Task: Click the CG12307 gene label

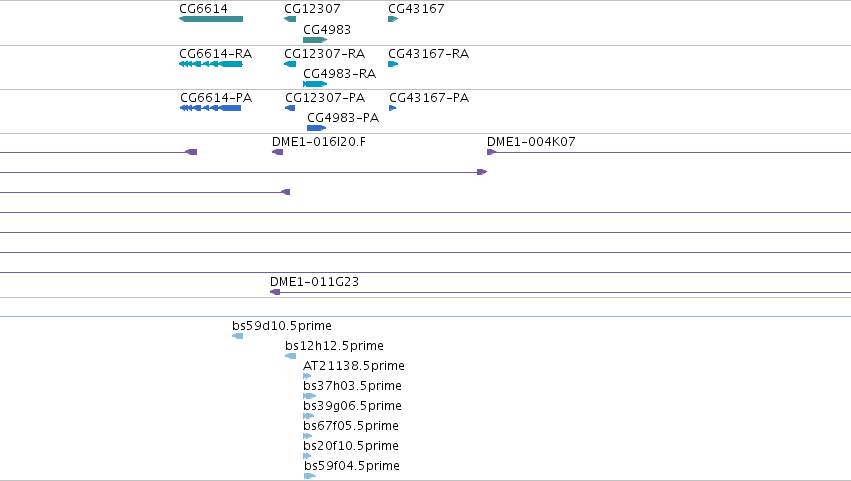Action: click(313, 9)
